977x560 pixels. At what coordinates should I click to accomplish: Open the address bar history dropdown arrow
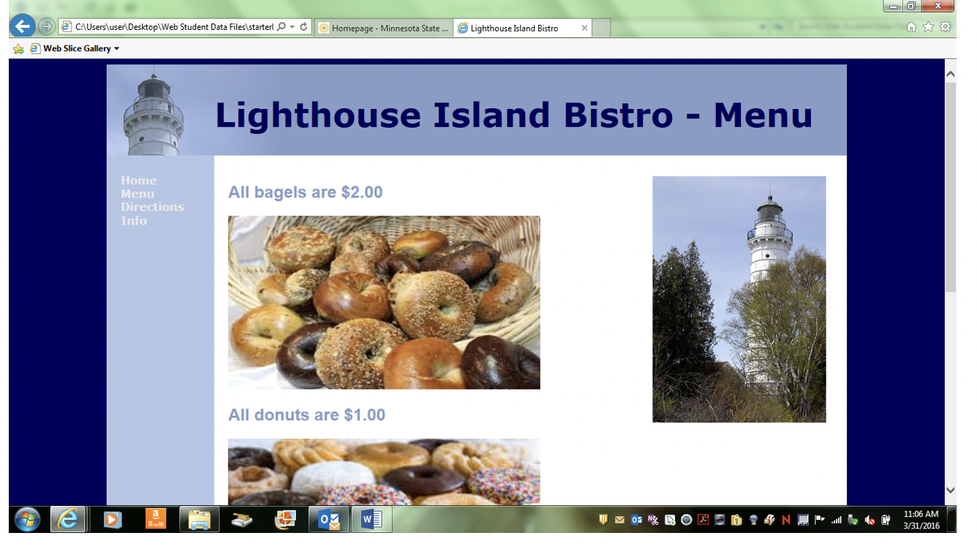292,27
